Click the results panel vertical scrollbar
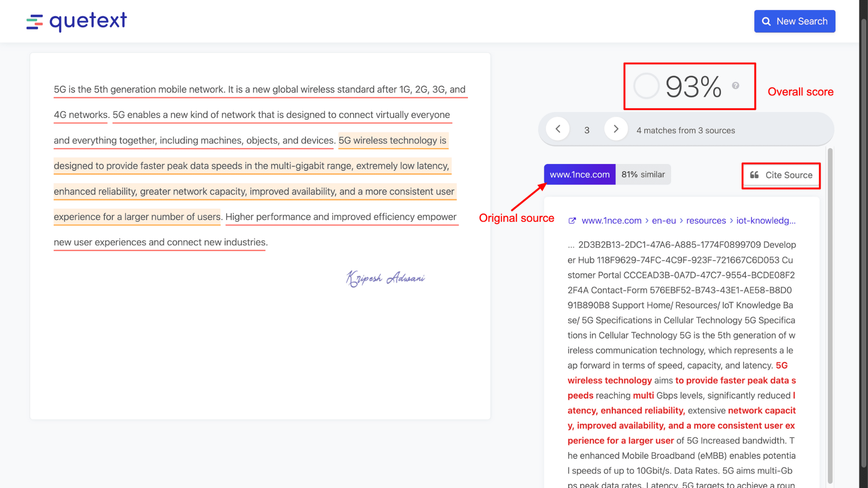868x488 pixels. (x=830, y=316)
